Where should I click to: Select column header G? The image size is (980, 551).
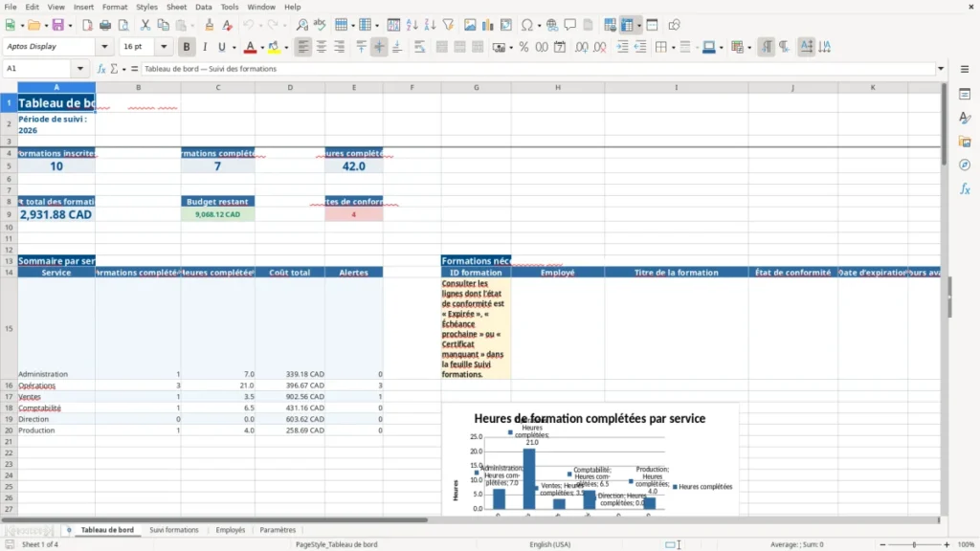(476, 87)
